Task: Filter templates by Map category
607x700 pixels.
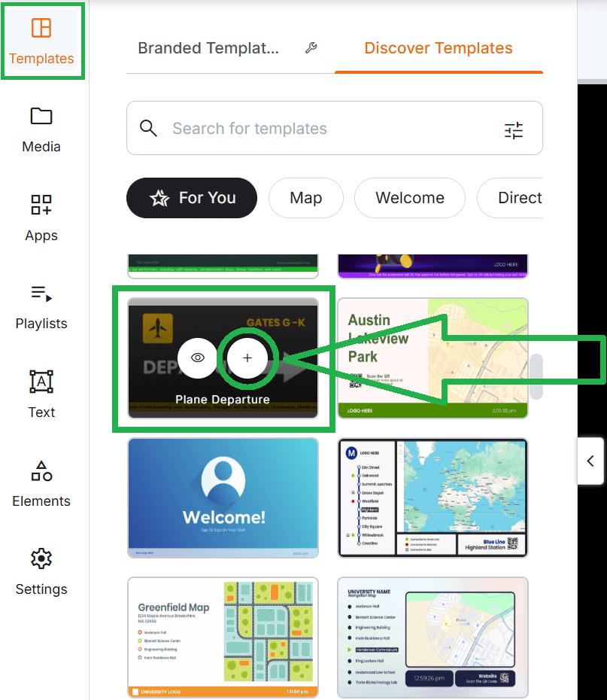Action: (306, 198)
